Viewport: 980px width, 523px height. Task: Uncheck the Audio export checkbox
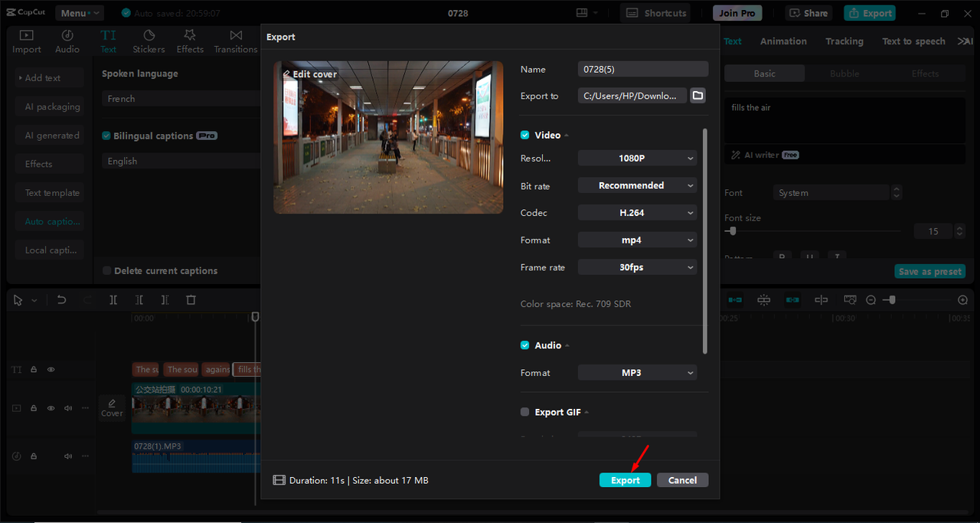pos(524,345)
